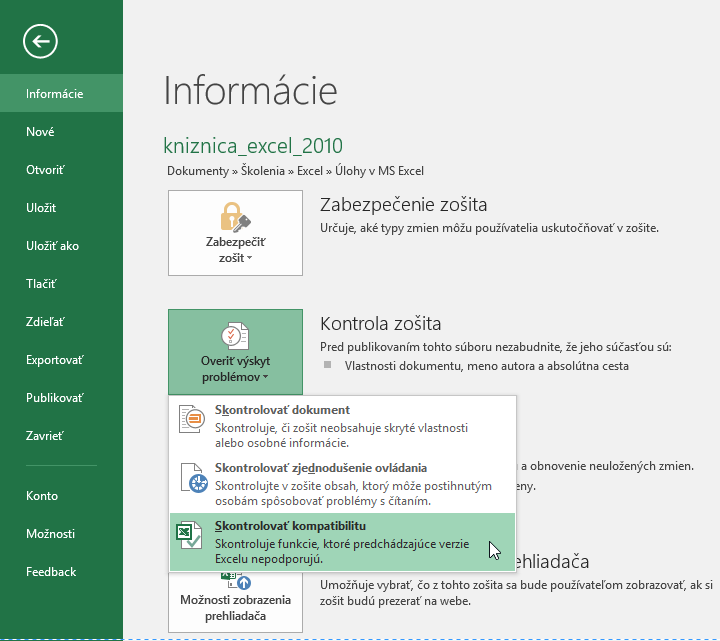Click the accessibility checker icon

click(193, 478)
